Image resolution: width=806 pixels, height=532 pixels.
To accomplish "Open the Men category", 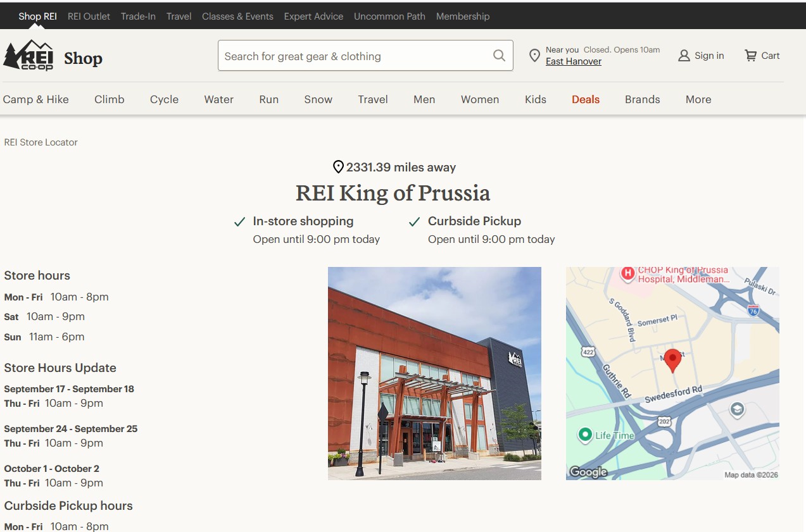I will tap(424, 99).
